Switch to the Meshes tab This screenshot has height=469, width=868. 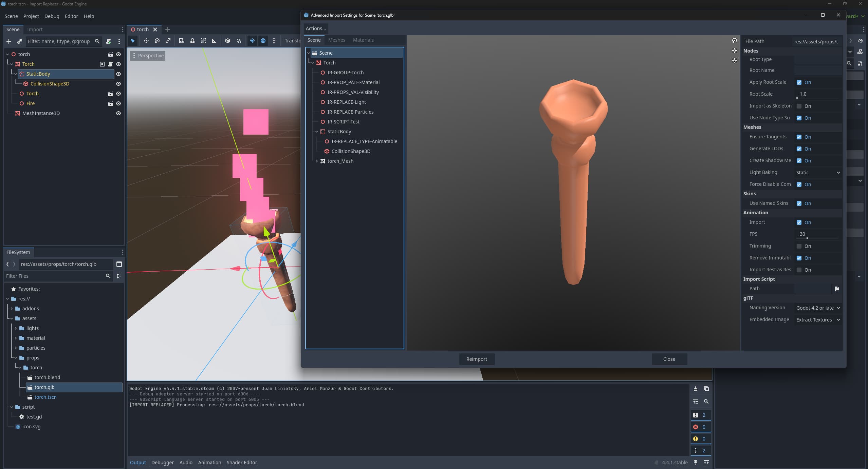pyautogui.click(x=336, y=40)
